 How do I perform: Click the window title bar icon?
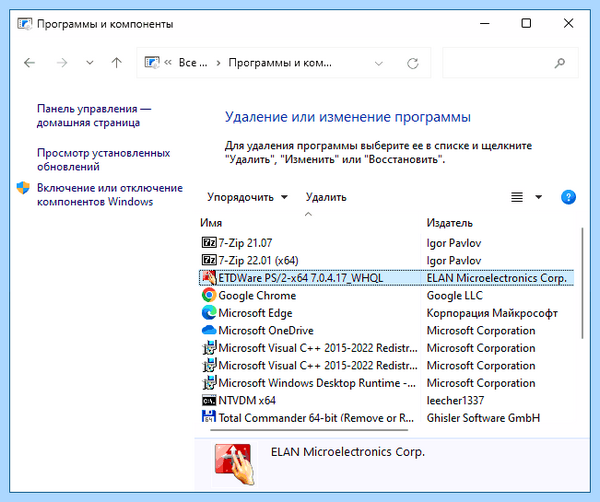tap(24, 24)
